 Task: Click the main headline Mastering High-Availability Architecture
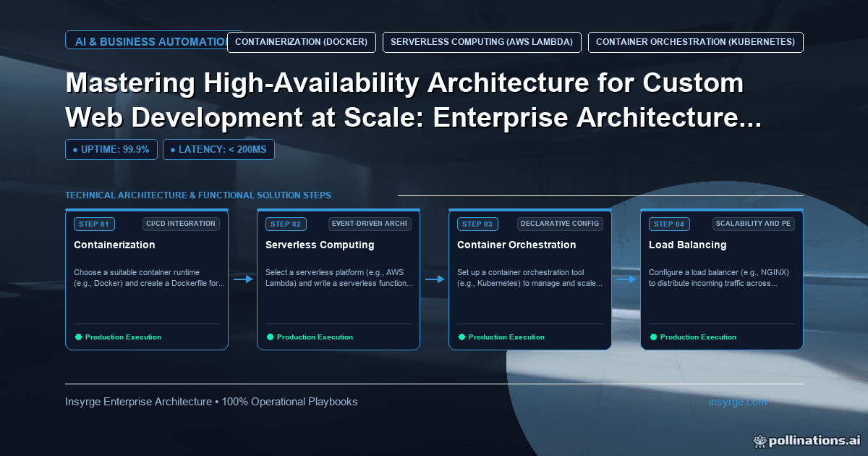(413, 101)
